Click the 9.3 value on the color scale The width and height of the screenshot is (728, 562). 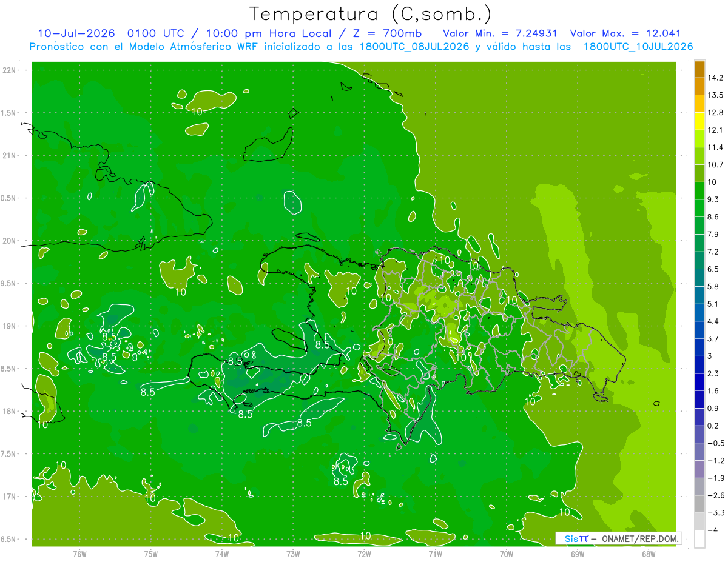click(713, 199)
